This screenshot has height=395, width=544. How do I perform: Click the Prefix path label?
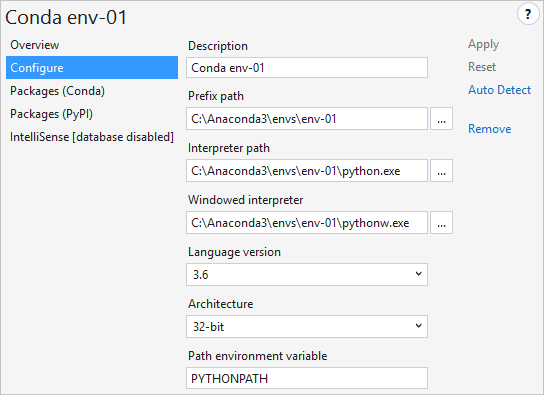pos(216,96)
